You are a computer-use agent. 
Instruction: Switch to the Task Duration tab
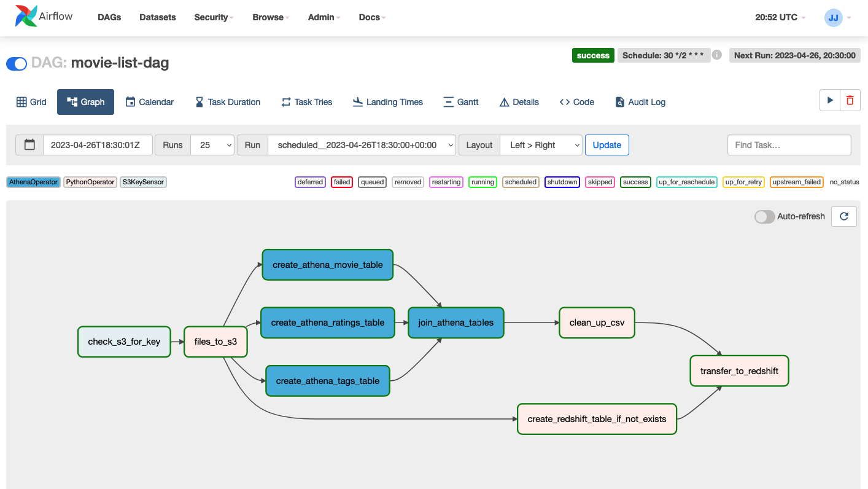point(228,102)
